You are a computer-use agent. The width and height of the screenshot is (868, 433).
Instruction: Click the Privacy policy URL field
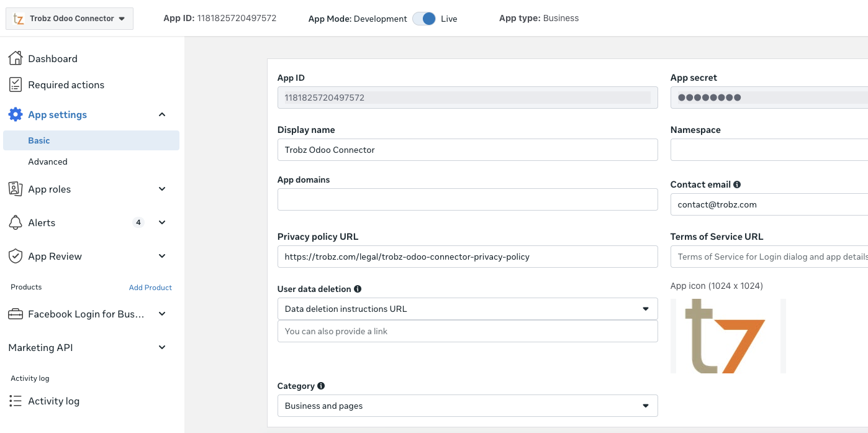pyautogui.click(x=468, y=257)
